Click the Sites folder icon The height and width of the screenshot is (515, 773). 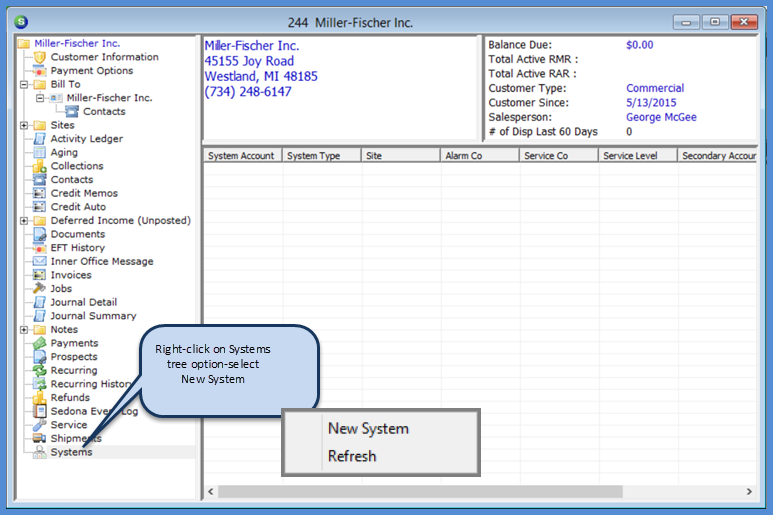point(39,125)
